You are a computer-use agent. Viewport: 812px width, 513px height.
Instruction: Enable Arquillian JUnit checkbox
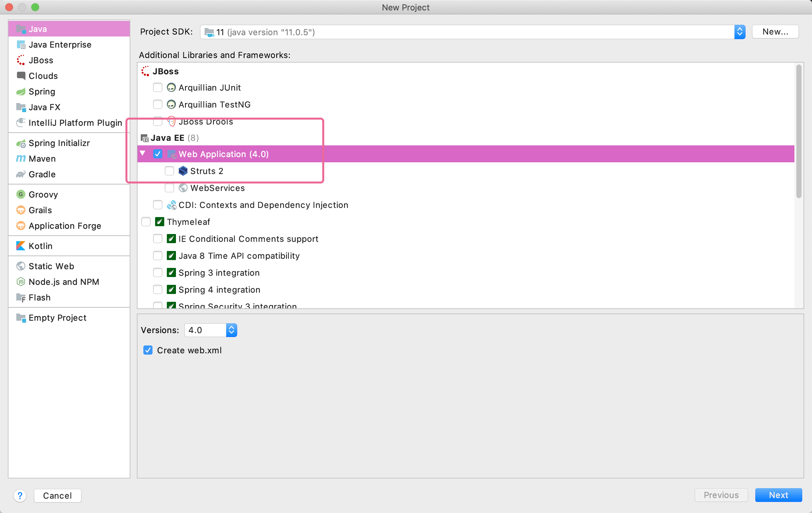[x=157, y=87]
